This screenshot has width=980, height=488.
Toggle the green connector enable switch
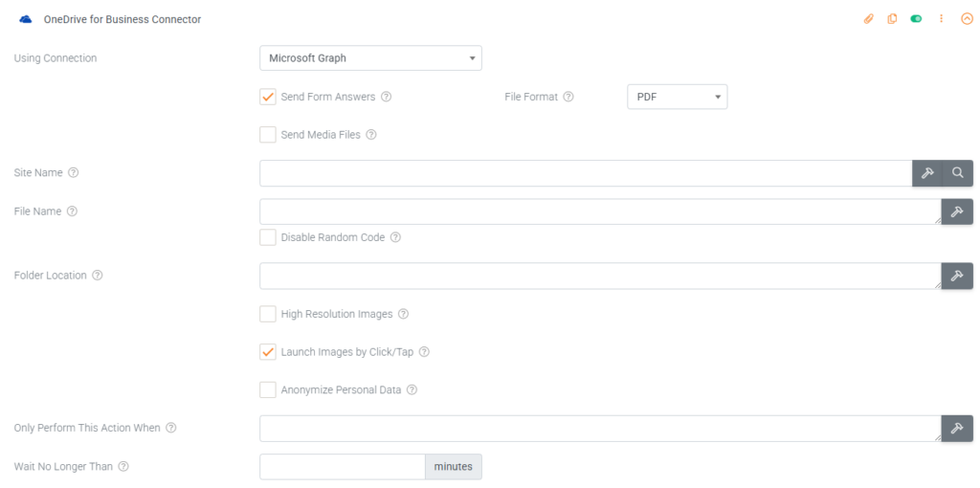pos(916,19)
